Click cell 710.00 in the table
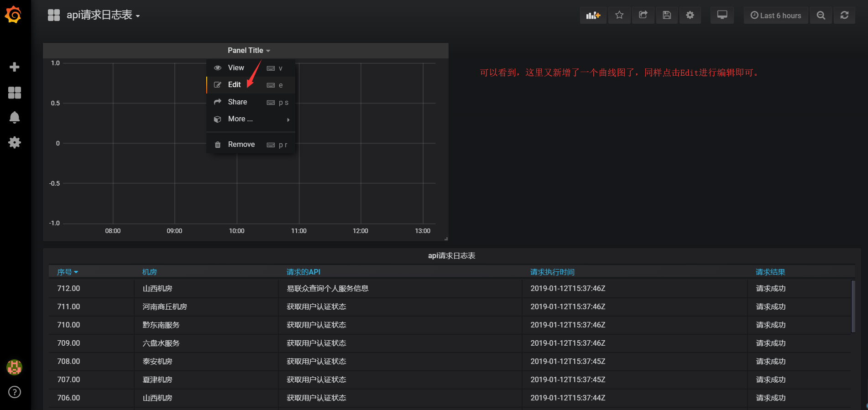 pos(68,325)
